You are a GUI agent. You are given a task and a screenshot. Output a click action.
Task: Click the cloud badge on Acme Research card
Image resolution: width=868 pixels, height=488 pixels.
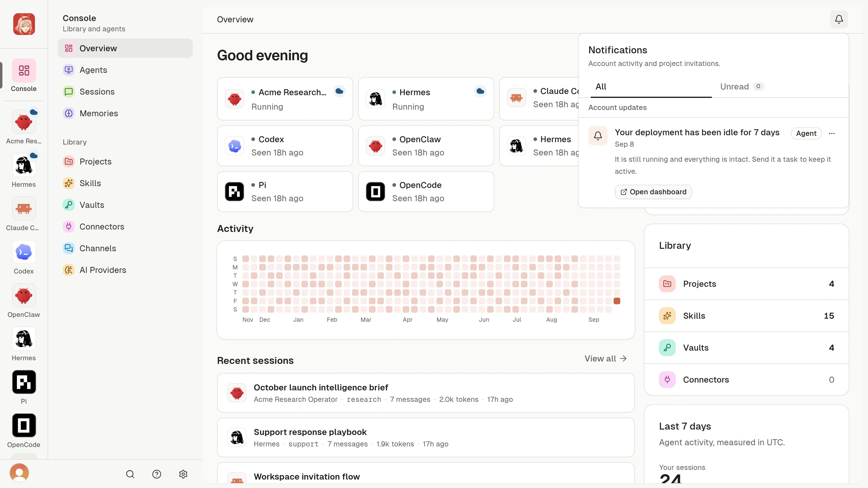[x=339, y=91]
